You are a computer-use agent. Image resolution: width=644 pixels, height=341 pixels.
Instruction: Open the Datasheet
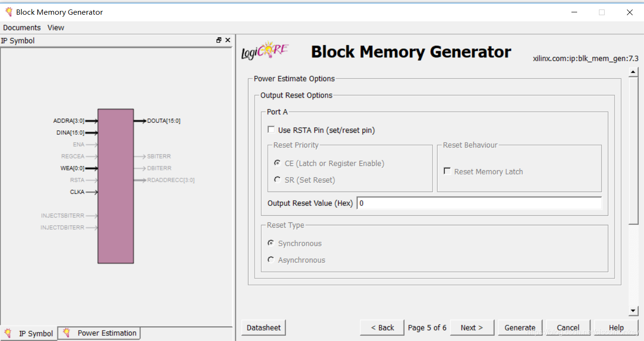pos(264,328)
